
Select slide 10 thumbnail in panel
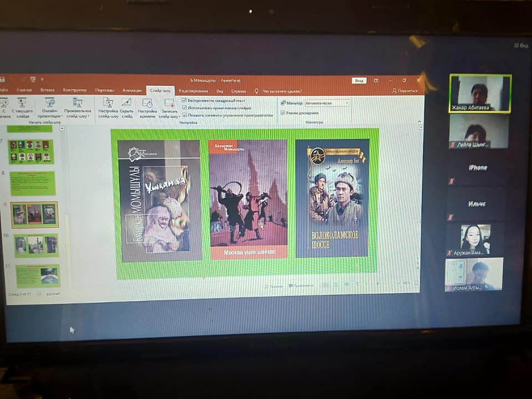[x=36, y=244]
